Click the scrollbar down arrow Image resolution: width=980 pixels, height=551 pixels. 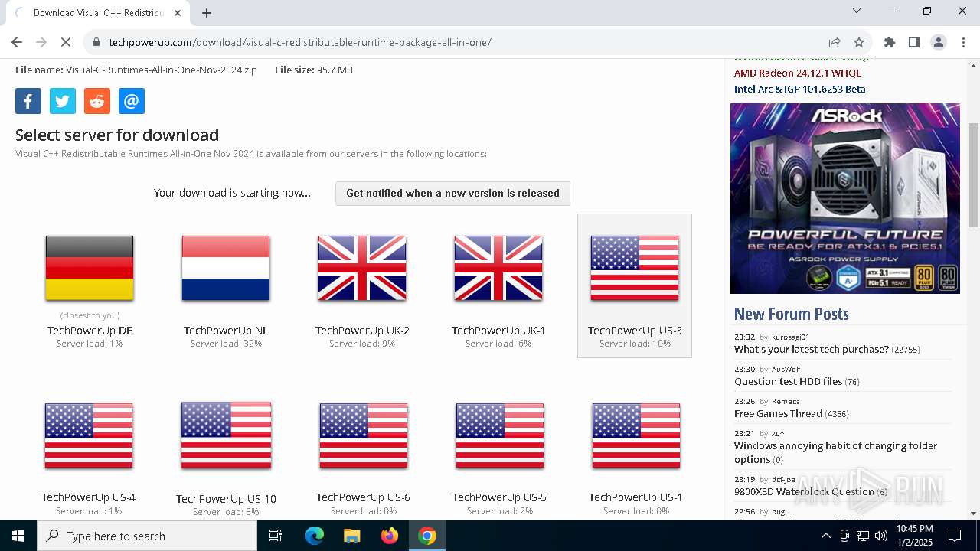(x=973, y=513)
